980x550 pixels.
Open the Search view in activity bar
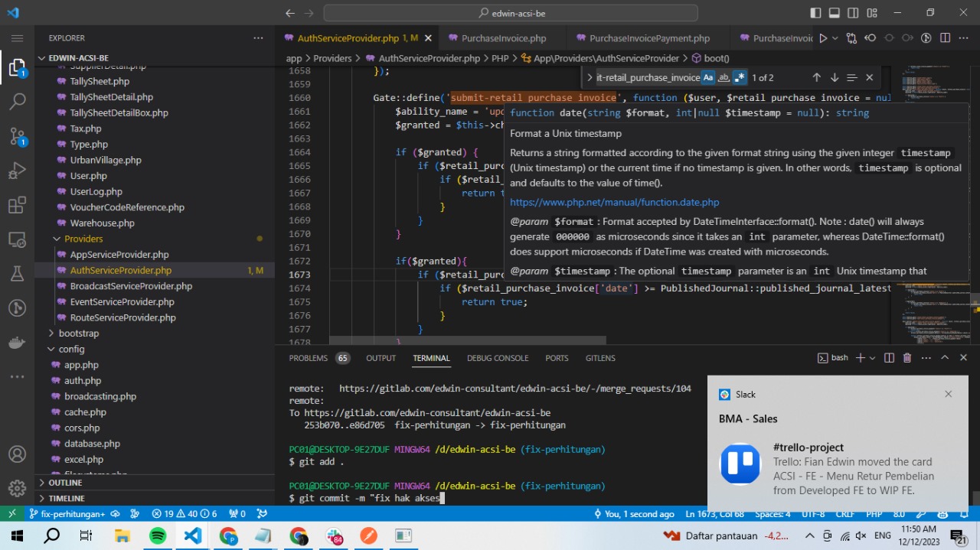point(17,101)
